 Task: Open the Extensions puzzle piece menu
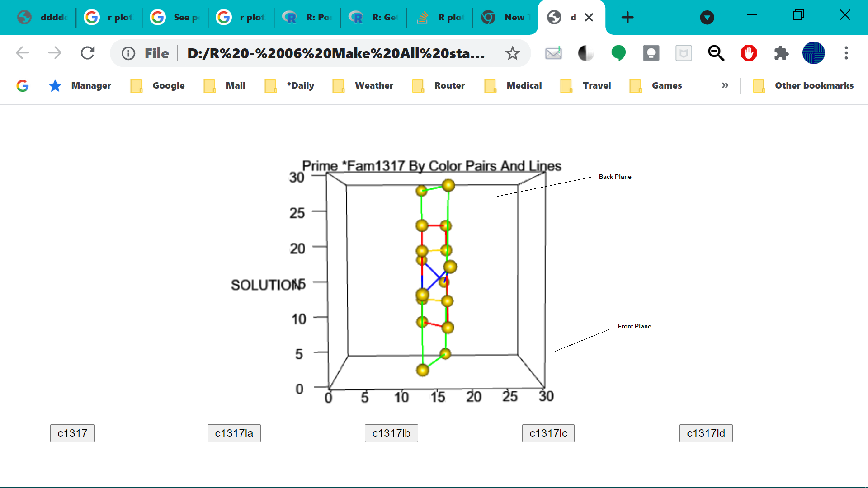[781, 53]
